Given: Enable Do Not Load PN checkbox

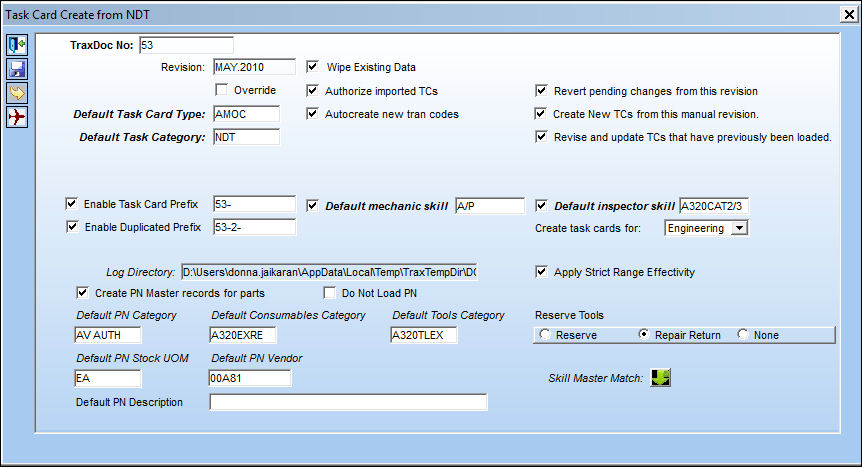Looking at the screenshot, I should pos(329,293).
